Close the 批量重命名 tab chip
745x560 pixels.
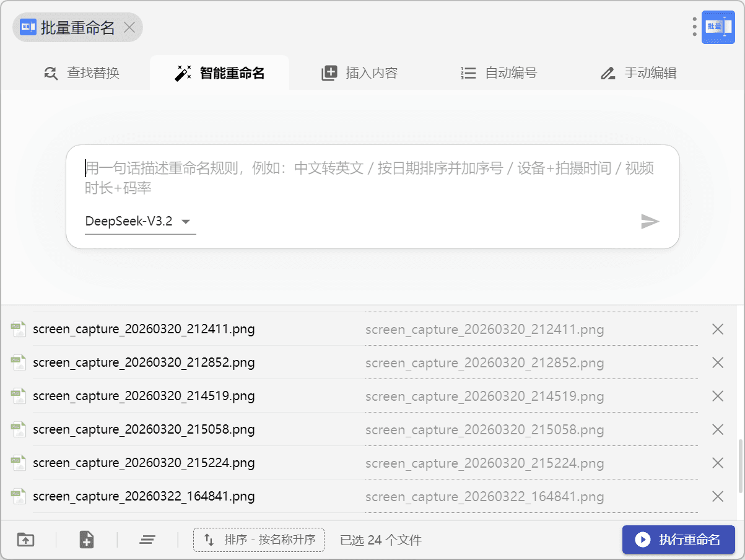pyautogui.click(x=129, y=27)
